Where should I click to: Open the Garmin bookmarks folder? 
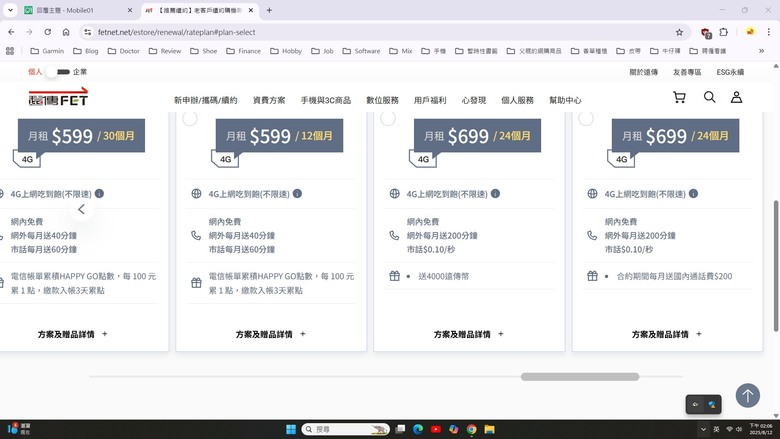47,51
